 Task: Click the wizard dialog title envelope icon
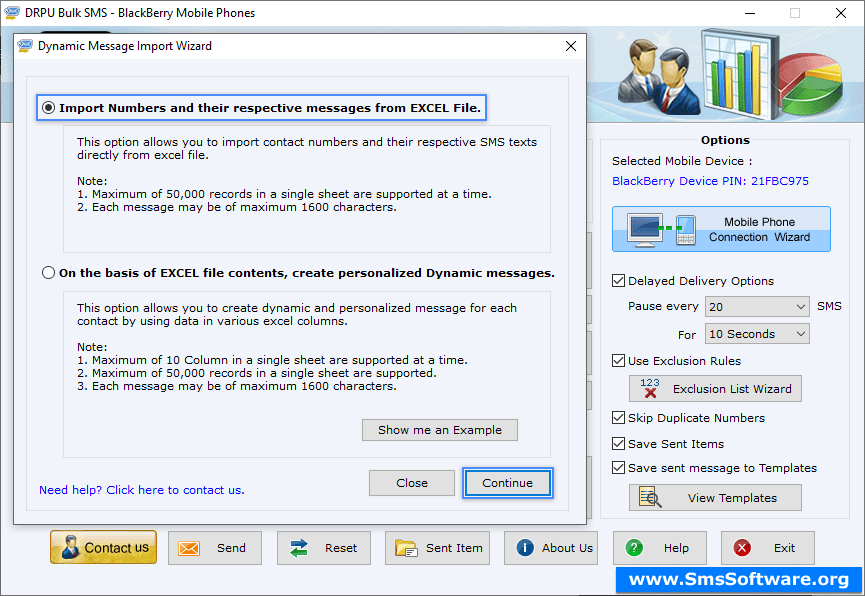pos(25,46)
